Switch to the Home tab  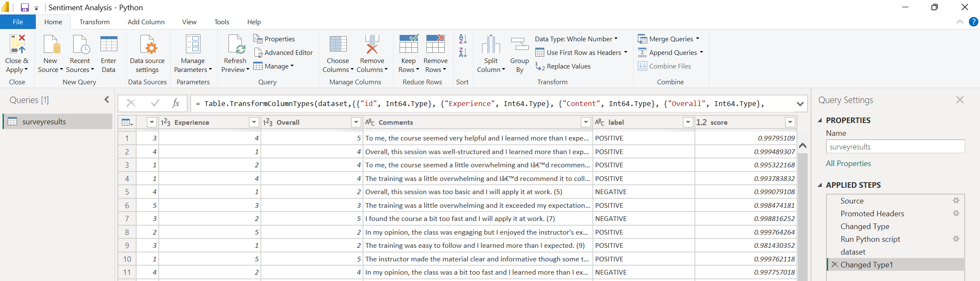(53, 22)
